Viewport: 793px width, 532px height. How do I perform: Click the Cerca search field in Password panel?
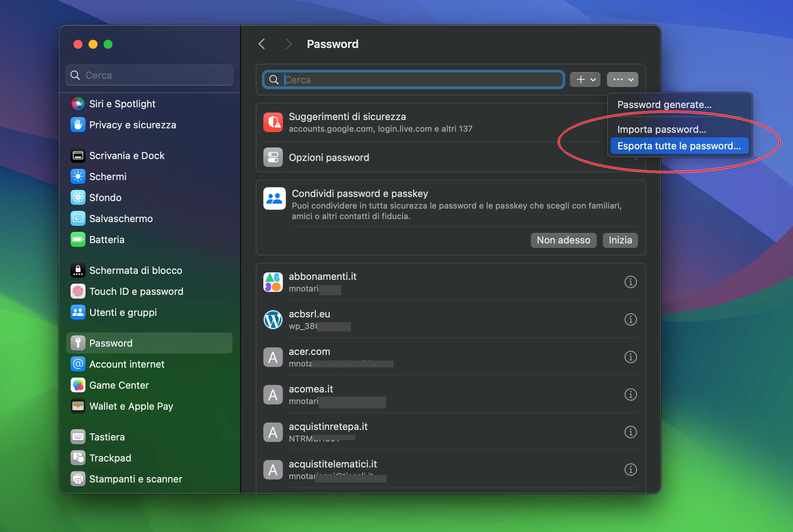click(413, 80)
